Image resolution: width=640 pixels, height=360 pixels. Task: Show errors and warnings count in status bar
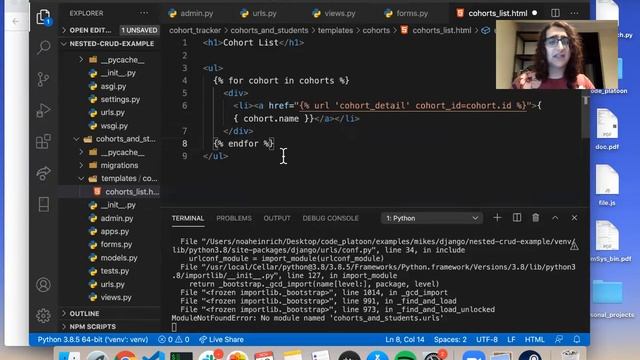(174, 340)
